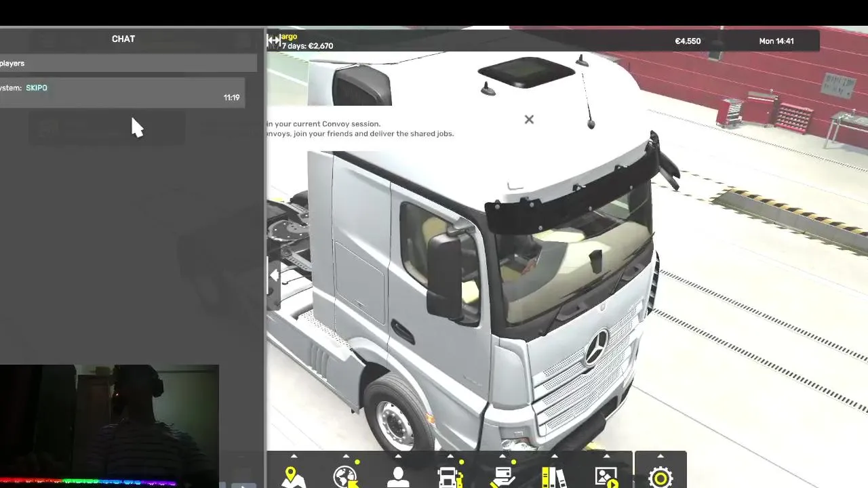
Task: Click the SKIPO system chat message
Action: pos(122,92)
